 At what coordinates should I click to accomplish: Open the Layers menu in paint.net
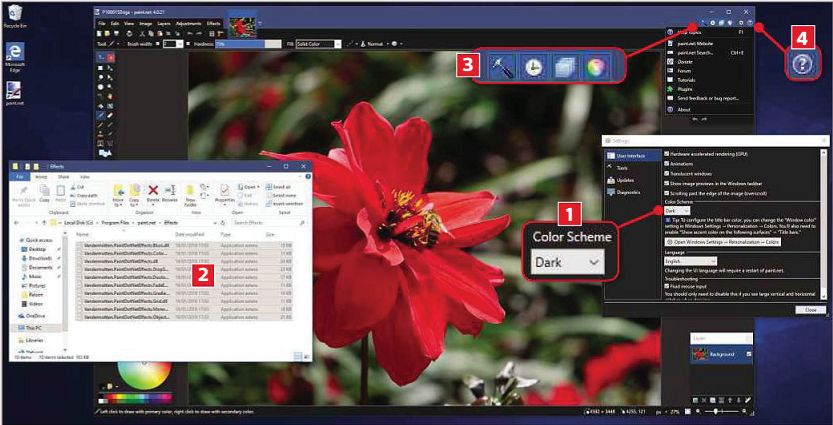tap(164, 23)
